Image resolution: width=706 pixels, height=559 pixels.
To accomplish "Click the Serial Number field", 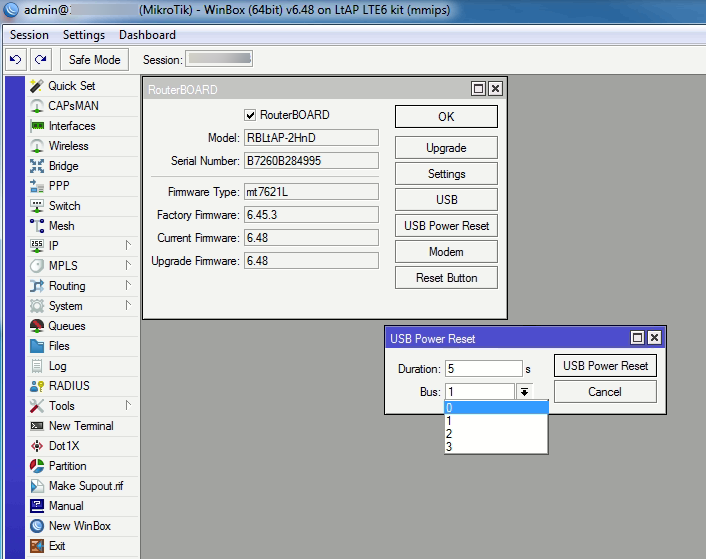I will (311, 161).
